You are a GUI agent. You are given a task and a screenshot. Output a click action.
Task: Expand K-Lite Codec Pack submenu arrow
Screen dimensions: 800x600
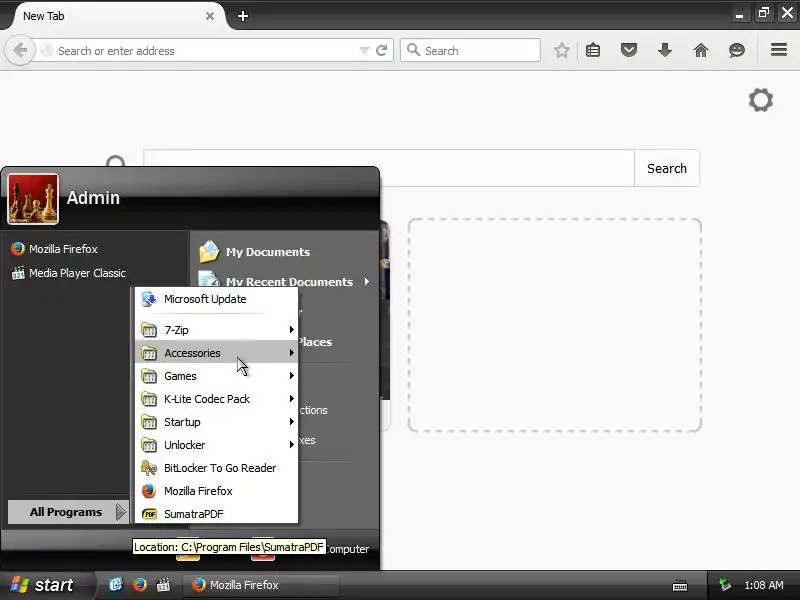click(x=291, y=398)
